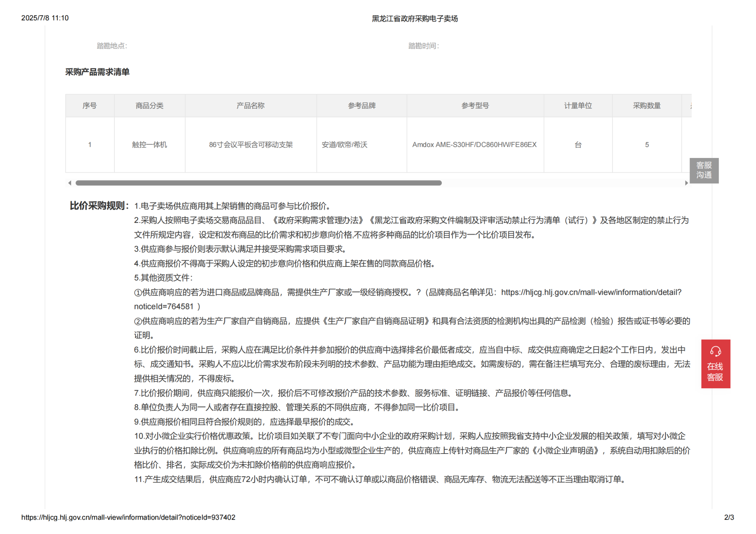Screen dimensions: 756x534
Task: Click the 商品分类 column header
Action: pyautogui.click(x=150, y=106)
